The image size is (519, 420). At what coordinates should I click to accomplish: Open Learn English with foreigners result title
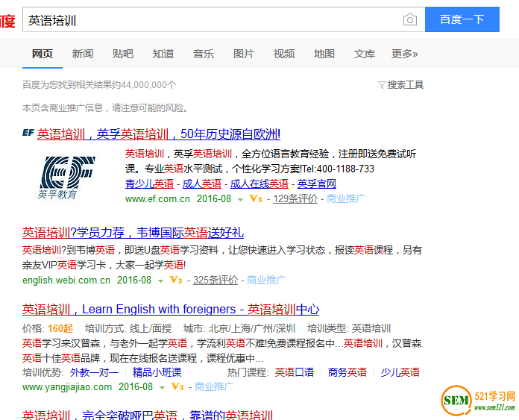tap(171, 309)
